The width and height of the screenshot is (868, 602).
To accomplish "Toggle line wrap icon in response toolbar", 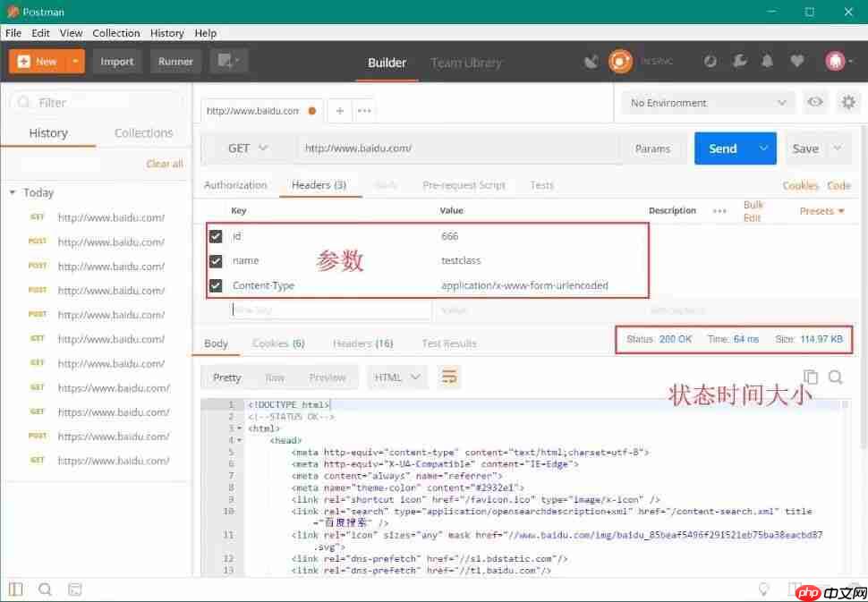I will [x=449, y=377].
